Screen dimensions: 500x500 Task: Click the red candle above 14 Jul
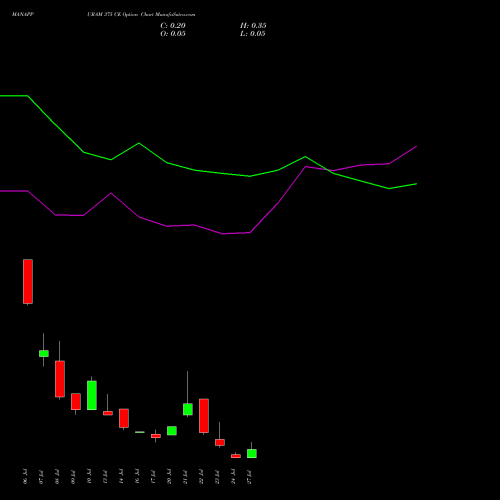124,418
